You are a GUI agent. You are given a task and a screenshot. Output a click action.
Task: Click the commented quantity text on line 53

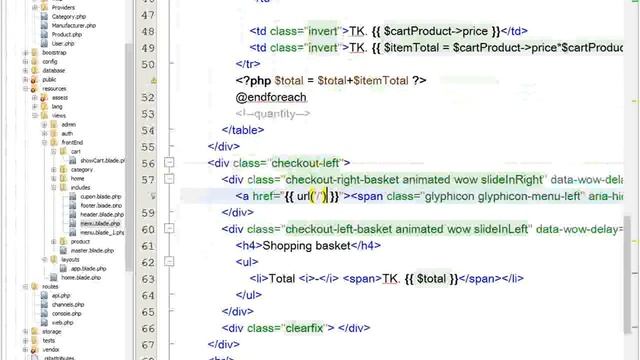click(x=273, y=113)
